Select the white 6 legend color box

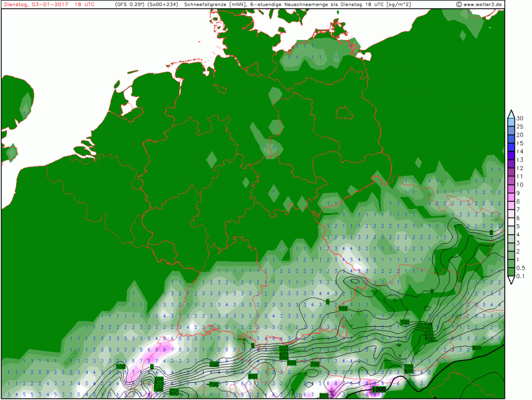click(x=511, y=222)
